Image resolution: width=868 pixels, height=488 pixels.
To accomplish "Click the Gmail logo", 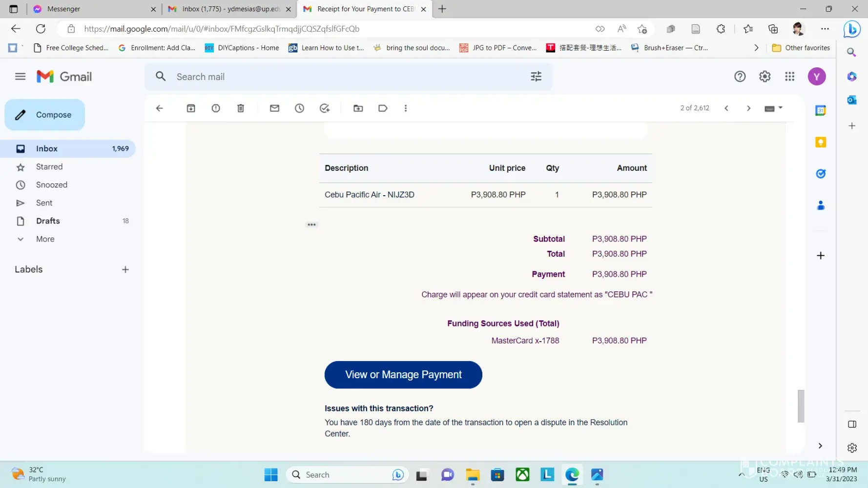I will 64,77.
